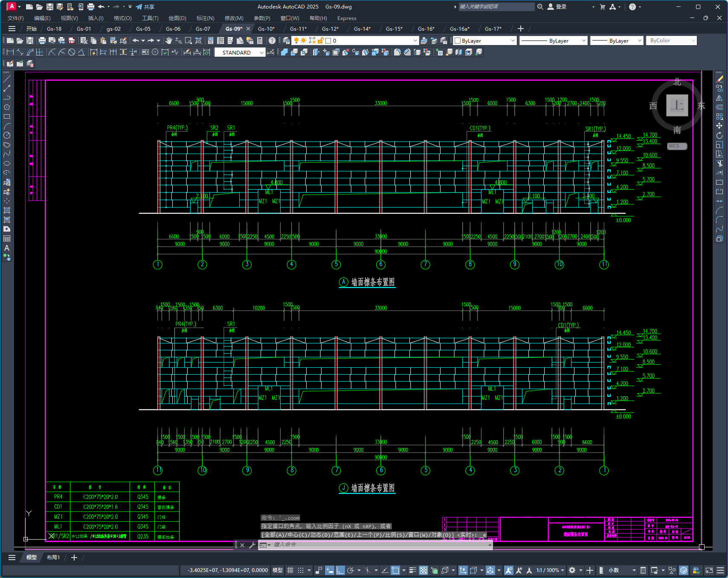
Task: Toggle lineweight display in status bar
Action: pyautogui.click(x=412, y=570)
